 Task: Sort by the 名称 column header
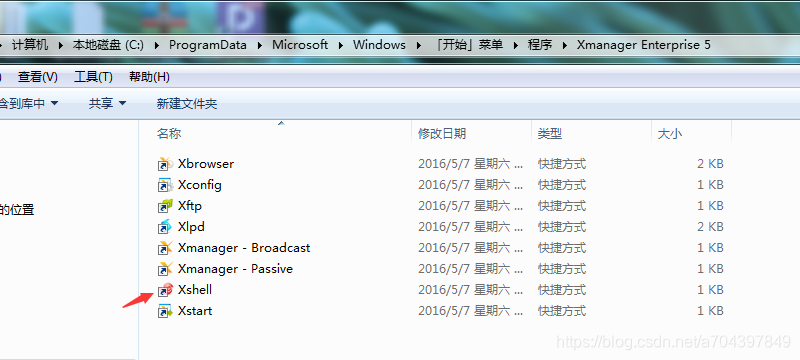[169, 134]
